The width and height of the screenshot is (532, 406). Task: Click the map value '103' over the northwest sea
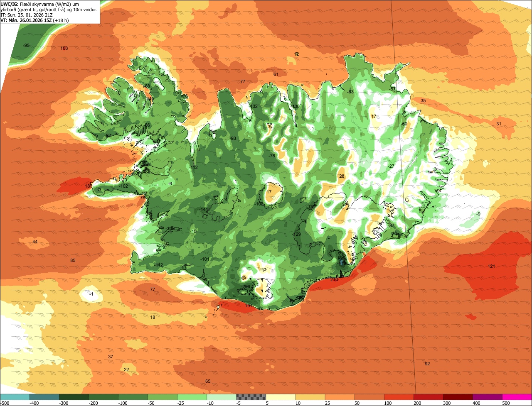(64, 49)
